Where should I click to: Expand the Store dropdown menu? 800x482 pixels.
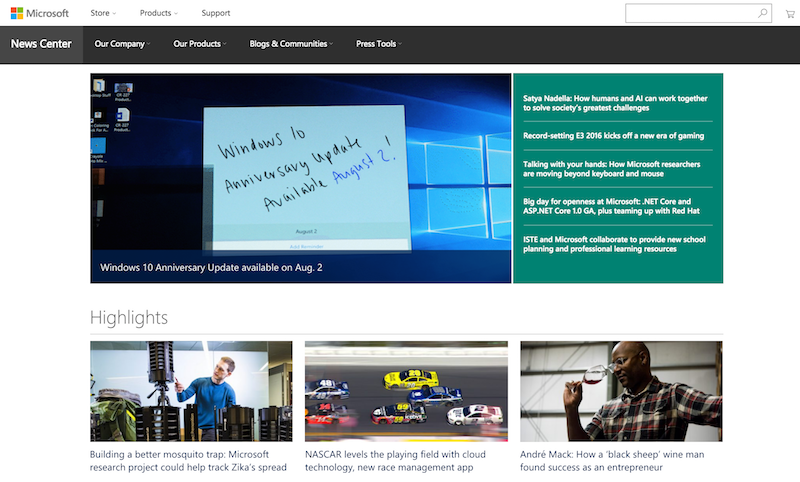[x=103, y=13]
